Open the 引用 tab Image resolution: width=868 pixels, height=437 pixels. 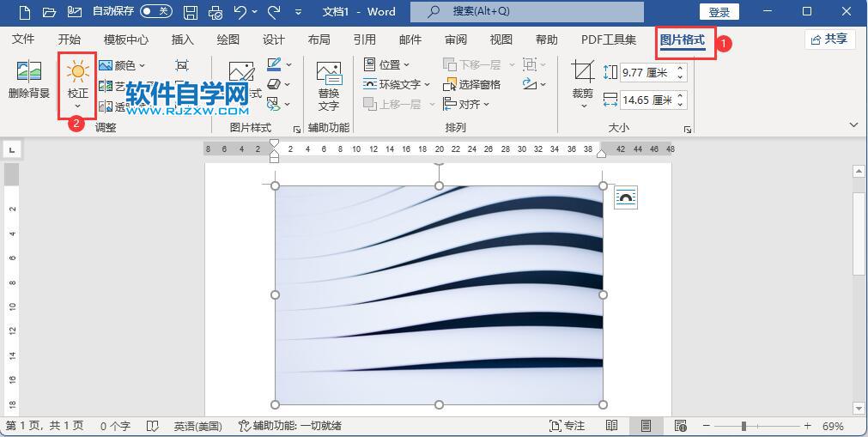(x=365, y=39)
